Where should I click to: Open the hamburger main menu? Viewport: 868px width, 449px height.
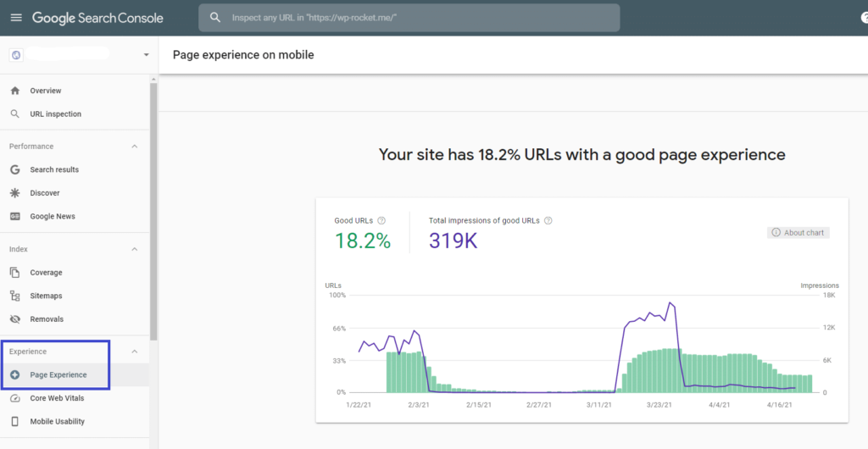coord(17,18)
